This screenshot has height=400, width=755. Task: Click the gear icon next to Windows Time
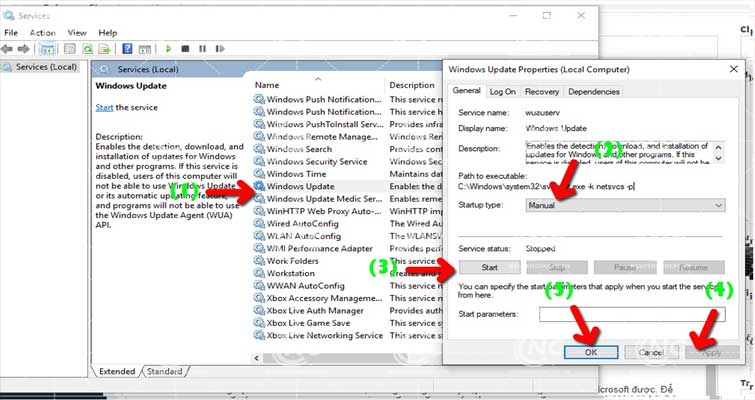[260, 174]
